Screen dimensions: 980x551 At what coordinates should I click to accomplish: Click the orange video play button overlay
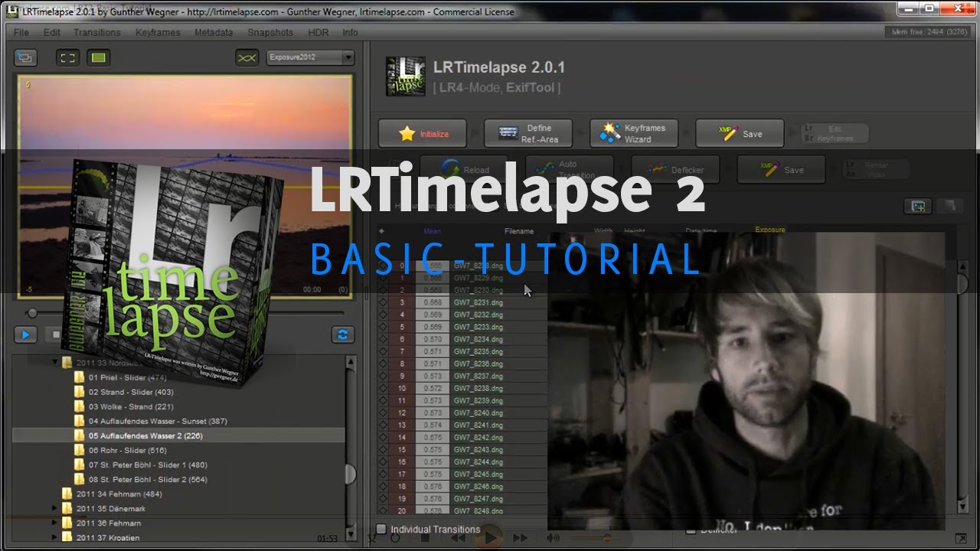pyautogui.click(x=489, y=536)
